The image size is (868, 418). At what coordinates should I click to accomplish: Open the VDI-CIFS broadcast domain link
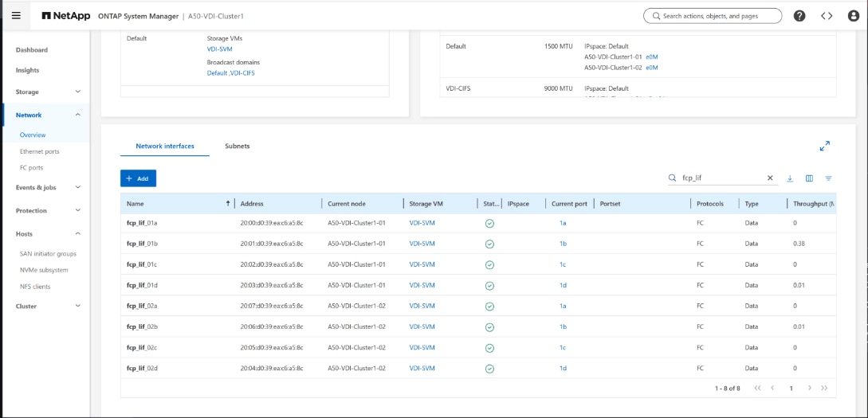(242, 73)
